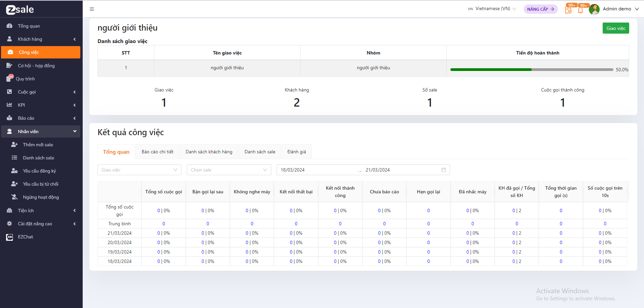Click the start date 18/03/2024 field

[x=318, y=170]
